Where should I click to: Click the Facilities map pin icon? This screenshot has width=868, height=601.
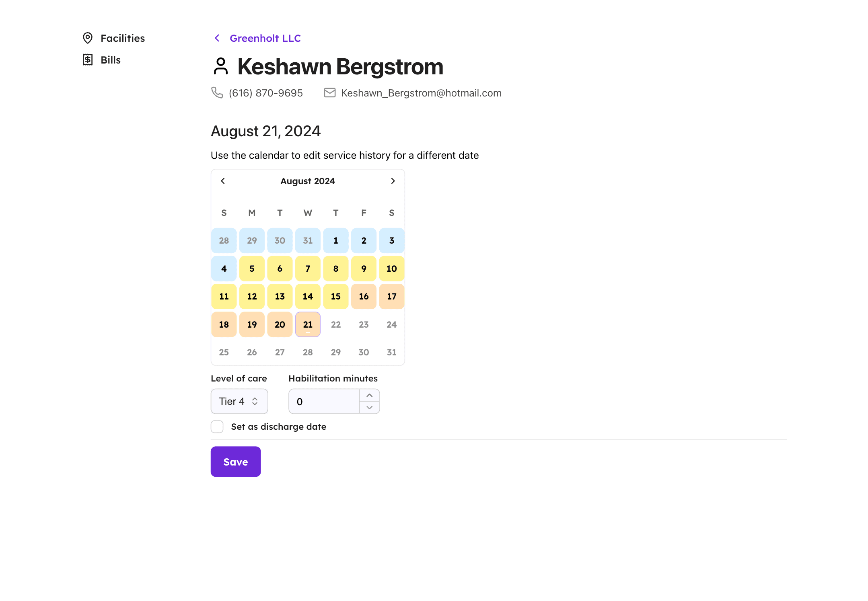88,38
